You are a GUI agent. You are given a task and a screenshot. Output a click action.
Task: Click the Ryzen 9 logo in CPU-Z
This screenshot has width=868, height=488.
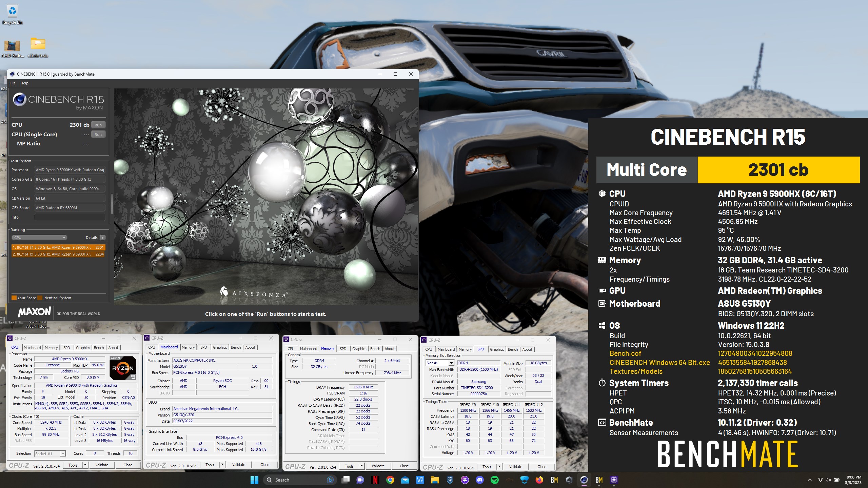pos(123,368)
